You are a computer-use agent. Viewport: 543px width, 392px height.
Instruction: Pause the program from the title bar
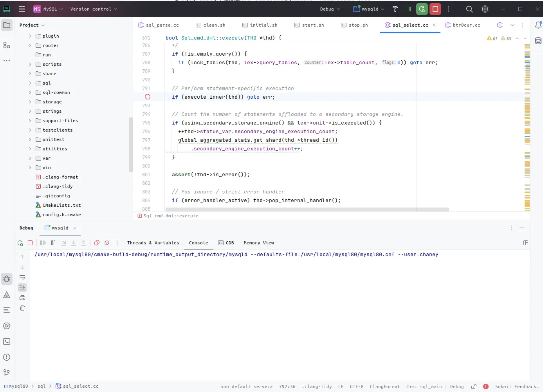[408, 9]
